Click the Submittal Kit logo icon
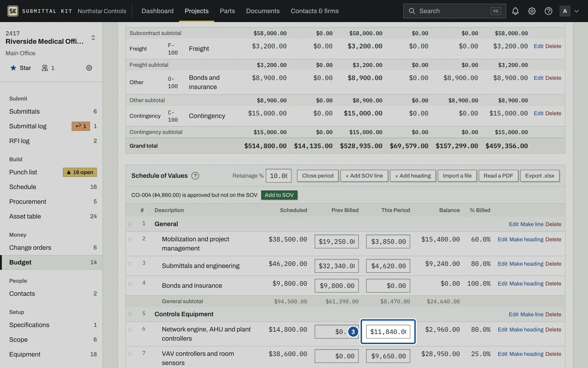Viewport: 588px width, 368px height. click(13, 11)
